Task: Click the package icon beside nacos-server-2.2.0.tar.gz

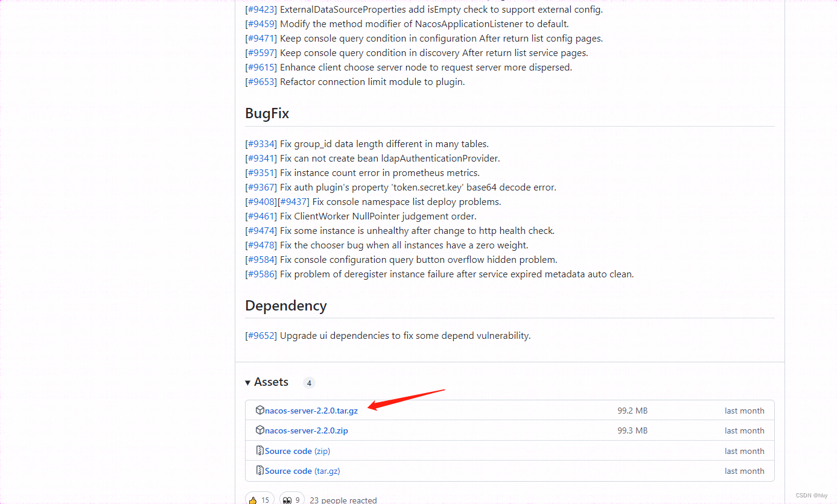Action: (x=260, y=410)
